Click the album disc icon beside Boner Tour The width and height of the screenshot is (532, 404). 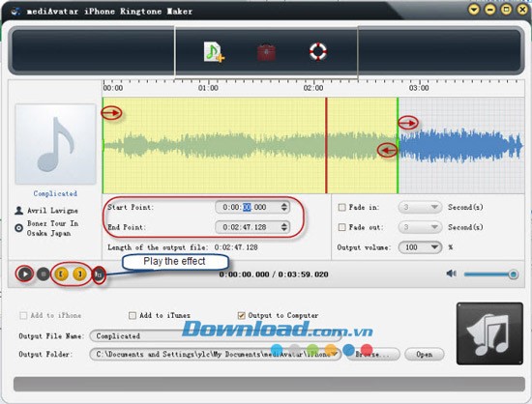[x=18, y=228]
